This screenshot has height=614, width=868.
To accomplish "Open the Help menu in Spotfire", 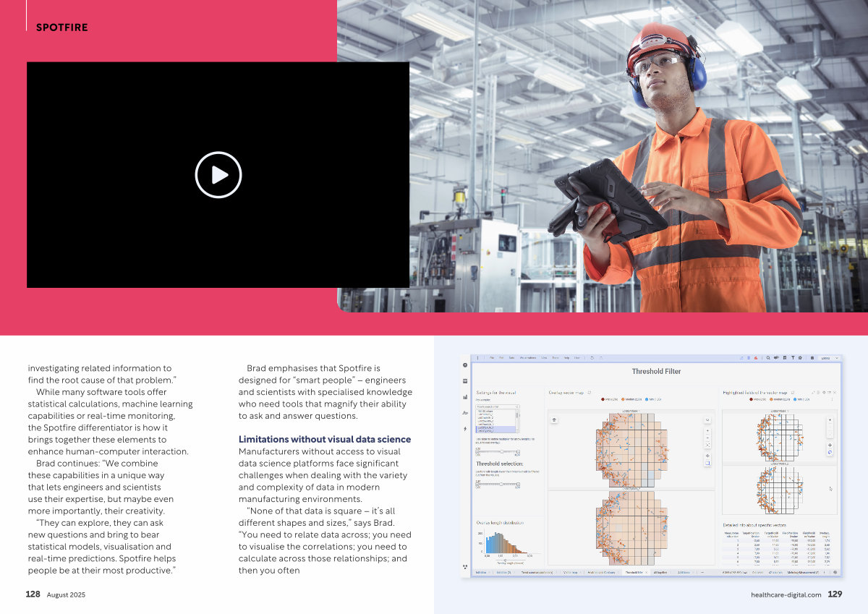I will click(x=567, y=357).
